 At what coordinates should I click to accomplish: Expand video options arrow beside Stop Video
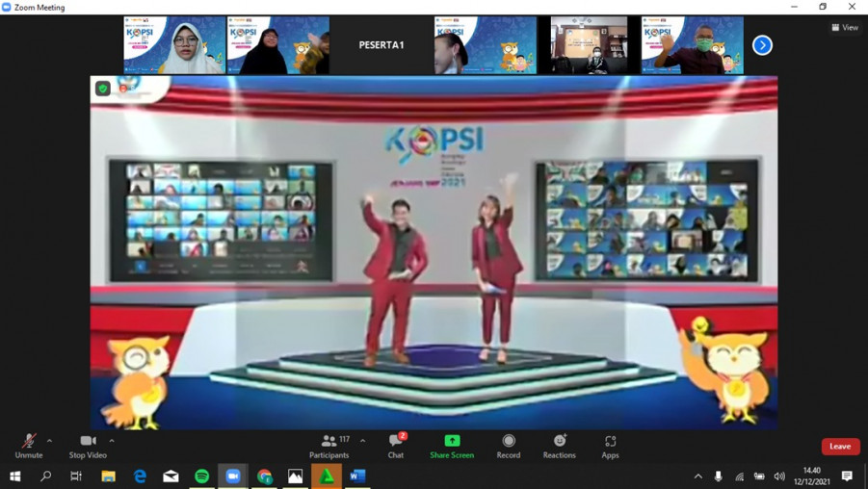click(x=112, y=441)
